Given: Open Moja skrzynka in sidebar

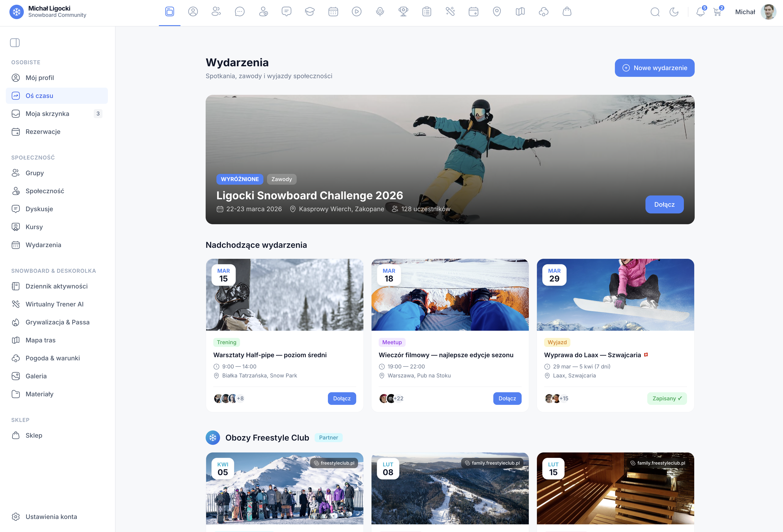Looking at the screenshot, I should click(x=47, y=114).
